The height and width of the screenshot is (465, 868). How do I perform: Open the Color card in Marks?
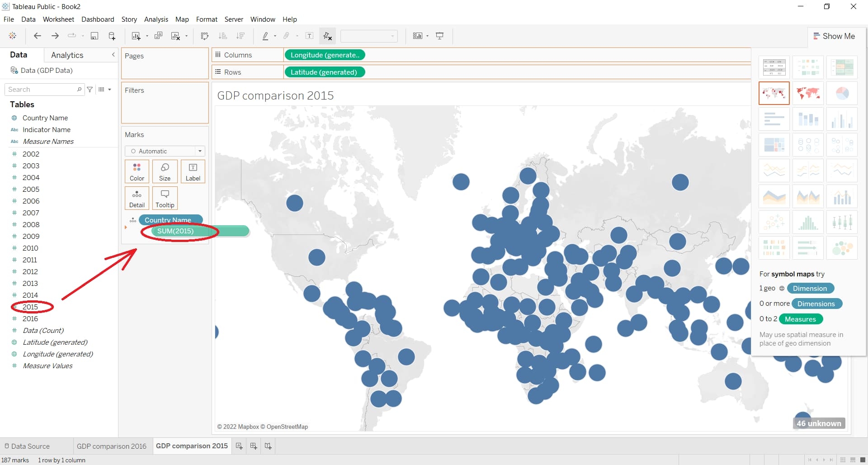[x=137, y=172]
